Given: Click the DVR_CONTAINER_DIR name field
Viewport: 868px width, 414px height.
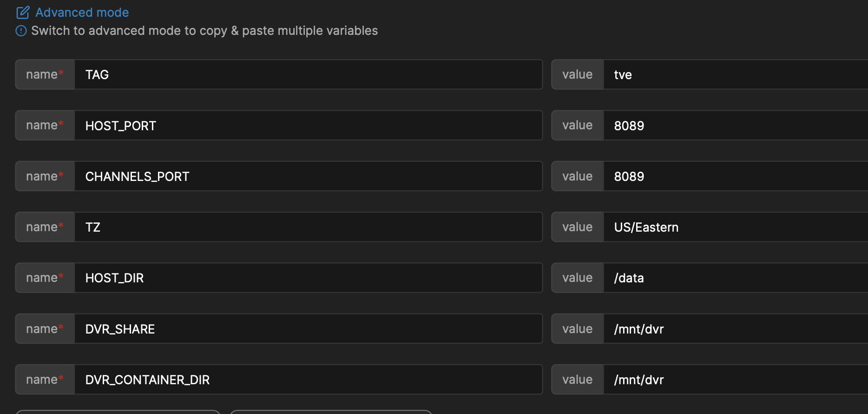Looking at the screenshot, I should 308,380.
